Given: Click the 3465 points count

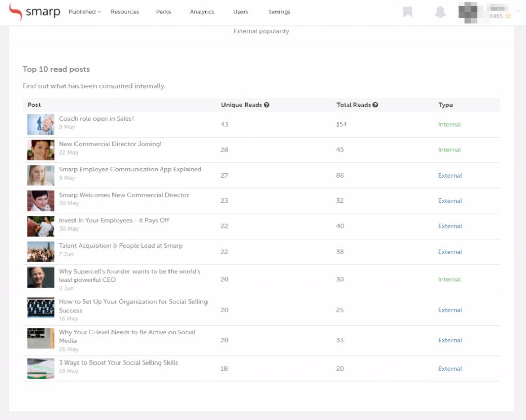Looking at the screenshot, I should click(x=496, y=16).
